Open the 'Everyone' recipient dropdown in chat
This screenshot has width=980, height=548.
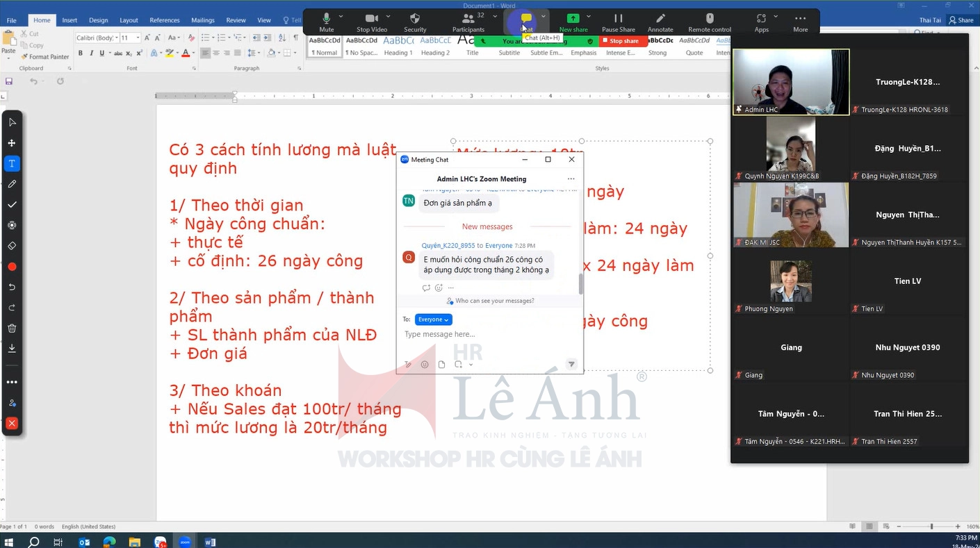point(433,319)
